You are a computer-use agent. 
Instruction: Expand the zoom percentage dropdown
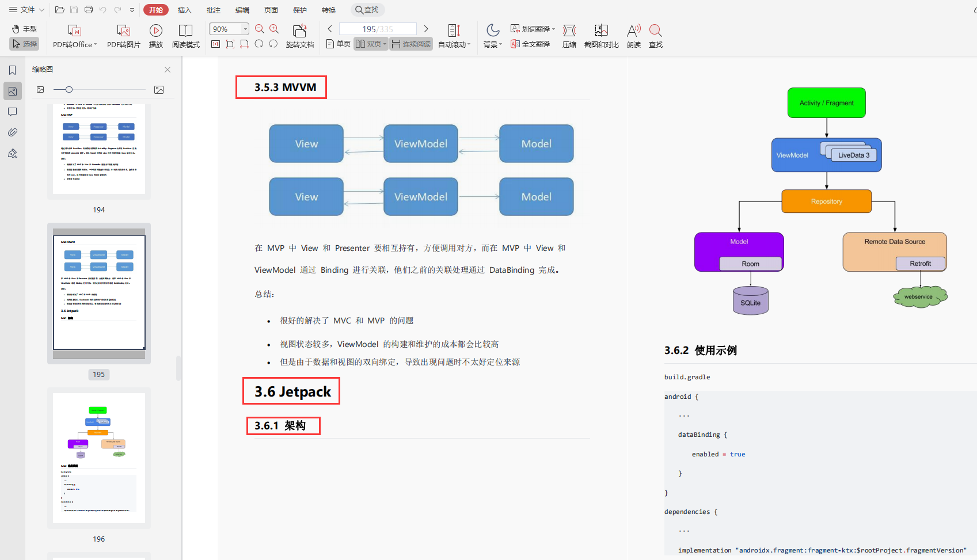(245, 29)
